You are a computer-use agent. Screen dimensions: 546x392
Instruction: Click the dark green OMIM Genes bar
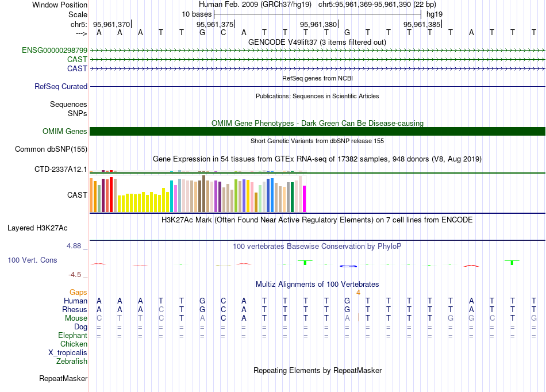317,132
